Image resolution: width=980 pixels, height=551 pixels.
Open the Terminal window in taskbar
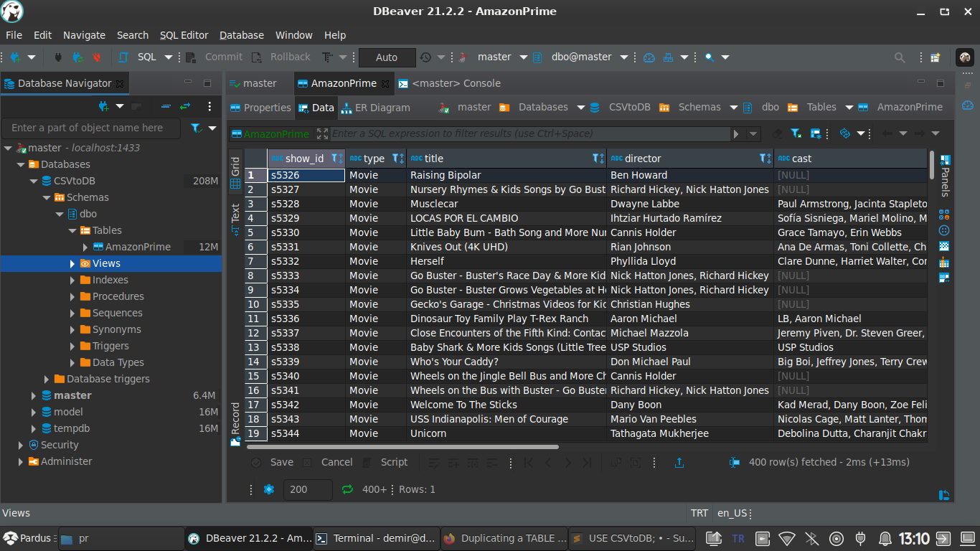(x=377, y=539)
